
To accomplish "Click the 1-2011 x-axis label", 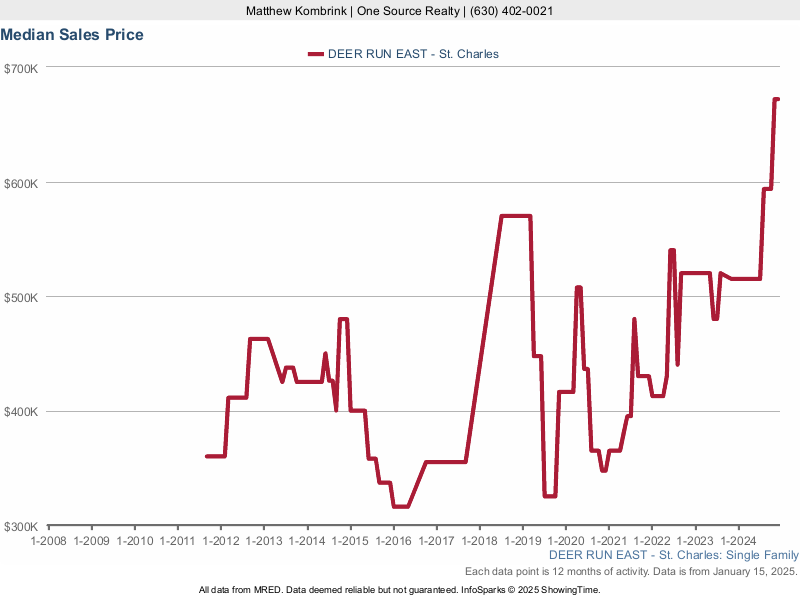I will (178, 541).
